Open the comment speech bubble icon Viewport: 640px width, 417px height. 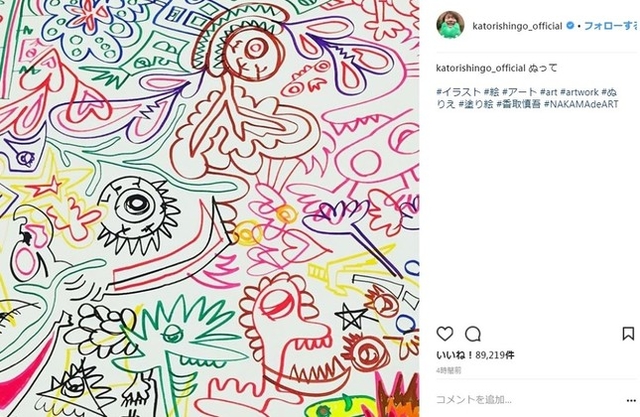pyautogui.click(x=473, y=334)
